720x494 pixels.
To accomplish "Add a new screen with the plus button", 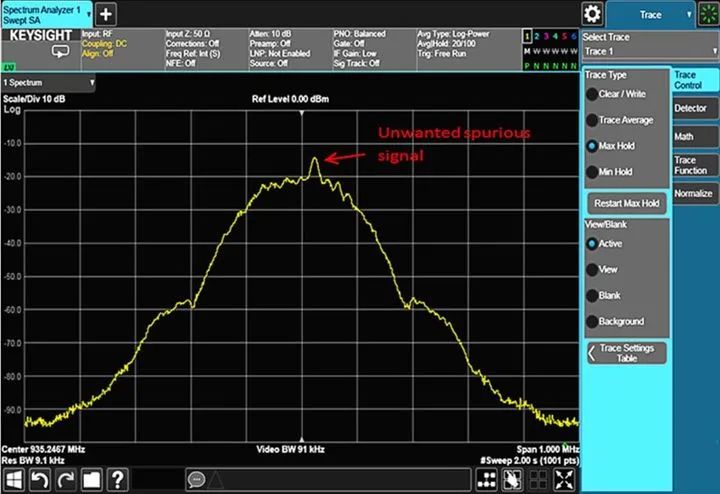I will 106,14.
